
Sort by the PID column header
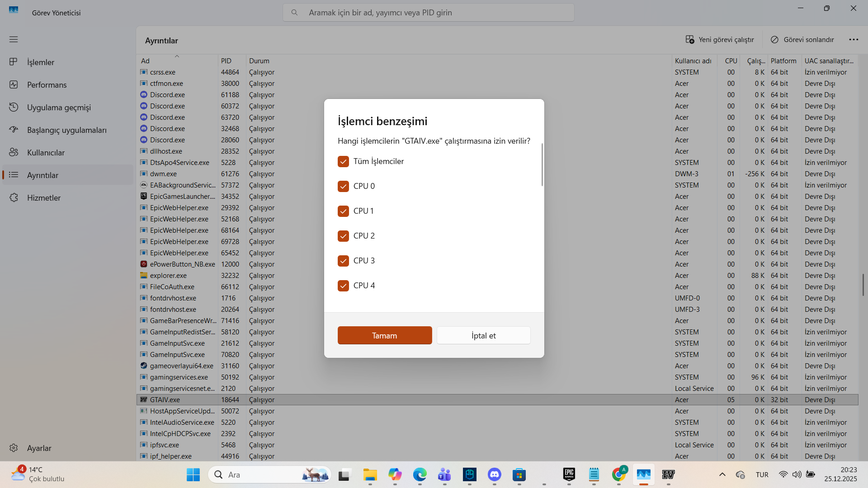tap(232, 61)
